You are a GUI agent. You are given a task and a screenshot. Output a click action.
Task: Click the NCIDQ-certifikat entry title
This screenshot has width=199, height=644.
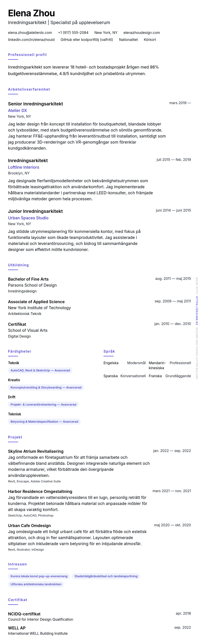coord(24,614)
